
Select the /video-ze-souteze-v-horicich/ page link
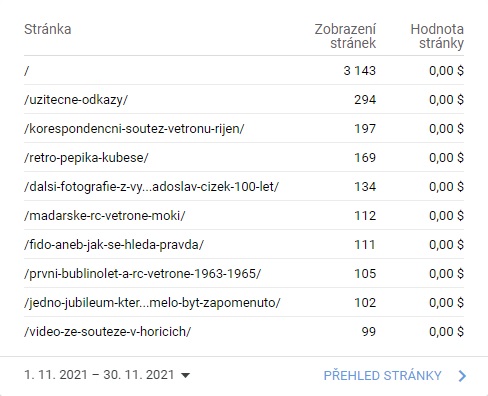tap(108, 332)
